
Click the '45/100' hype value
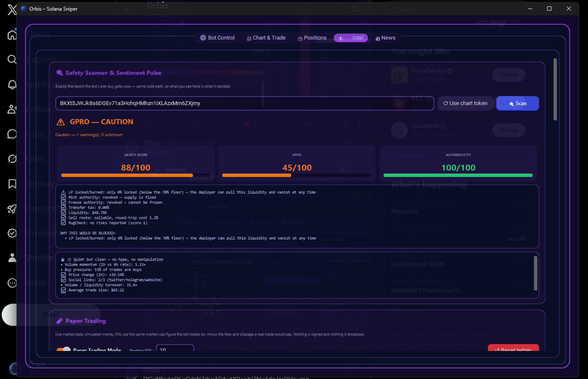(297, 167)
